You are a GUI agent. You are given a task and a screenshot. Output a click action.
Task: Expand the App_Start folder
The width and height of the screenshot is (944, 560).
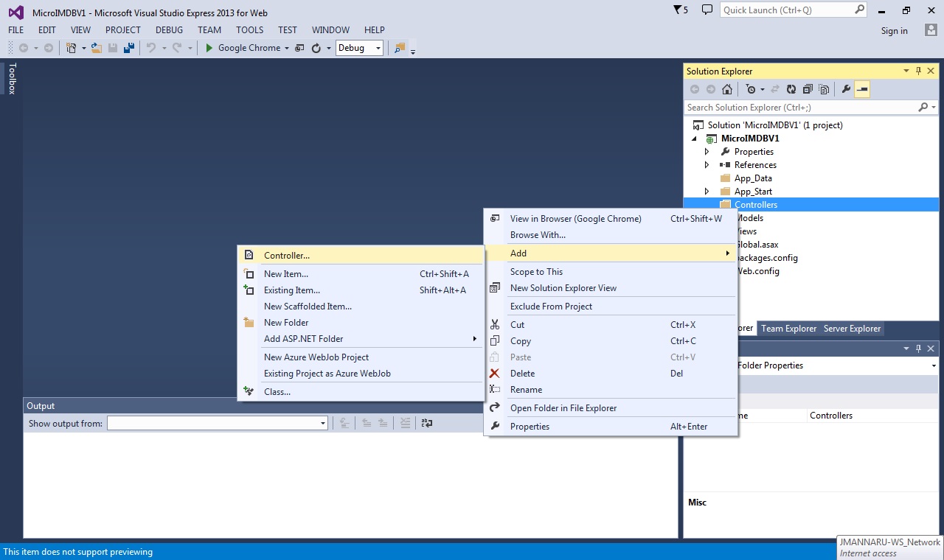coord(707,192)
